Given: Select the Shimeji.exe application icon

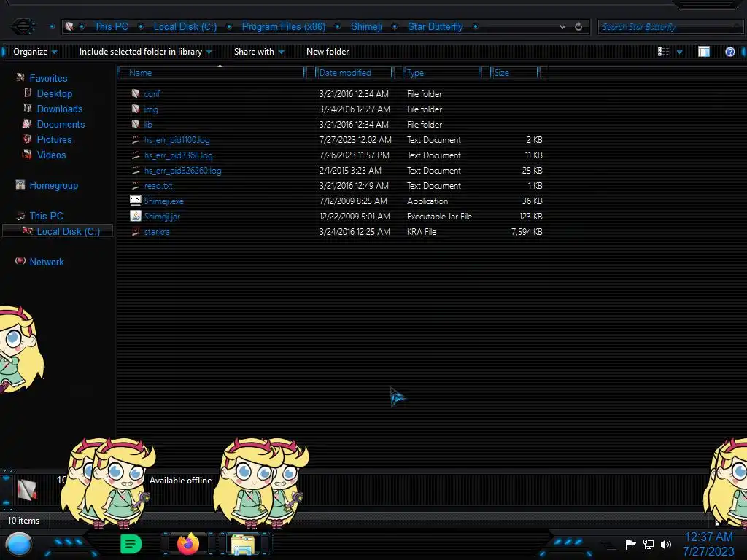Looking at the screenshot, I should pos(136,201).
